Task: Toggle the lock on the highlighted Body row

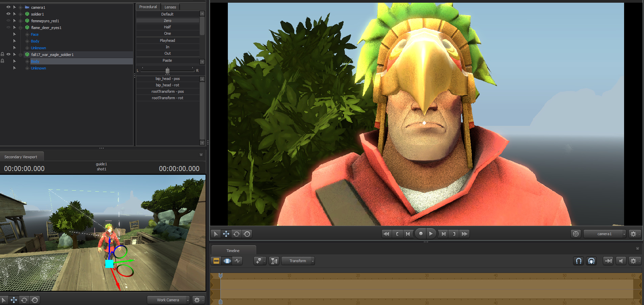Action: click(2, 61)
